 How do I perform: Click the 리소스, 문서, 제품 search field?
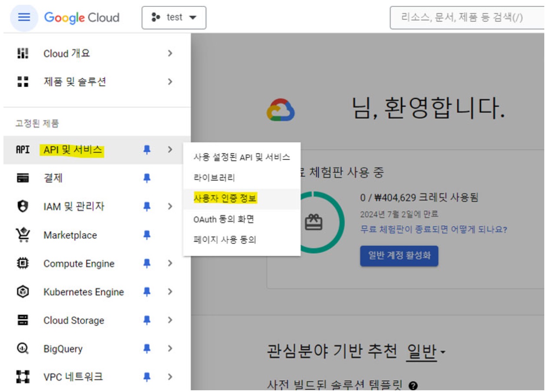[x=468, y=18]
